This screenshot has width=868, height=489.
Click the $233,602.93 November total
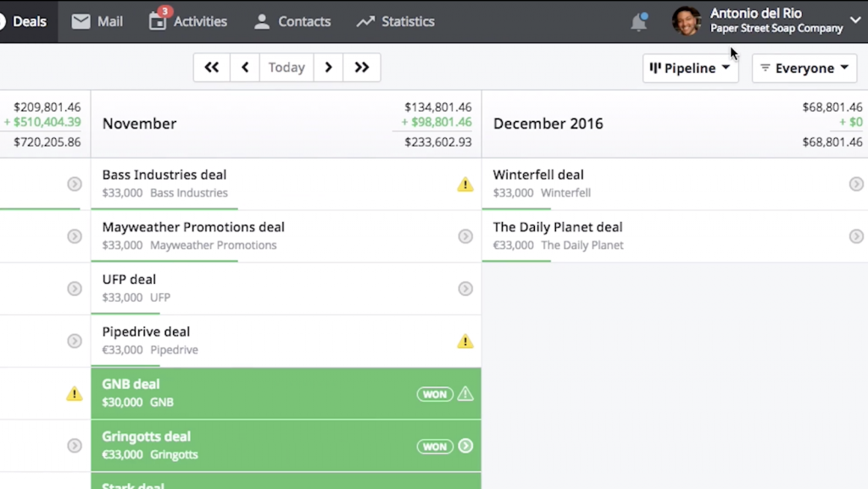pos(438,142)
